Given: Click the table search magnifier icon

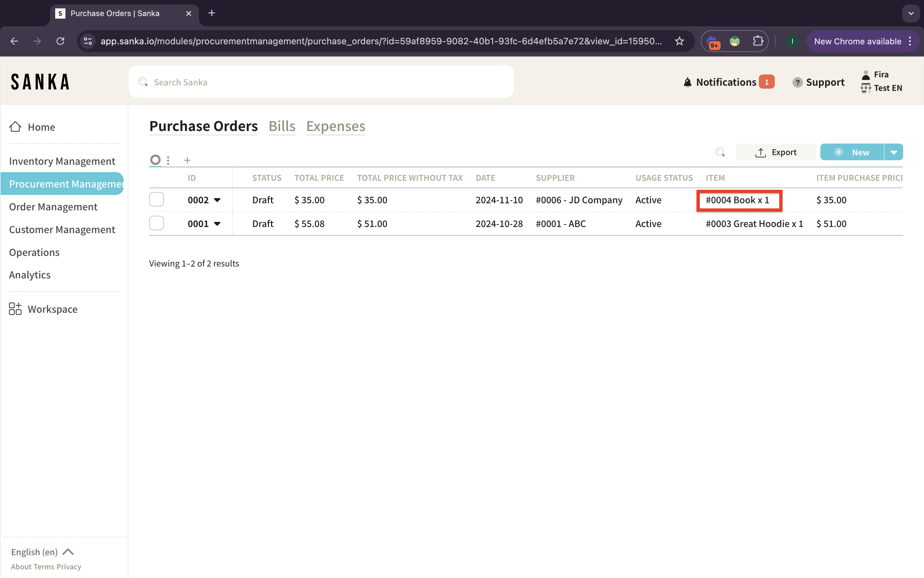Looking at the screenshot, I should 720,152.
